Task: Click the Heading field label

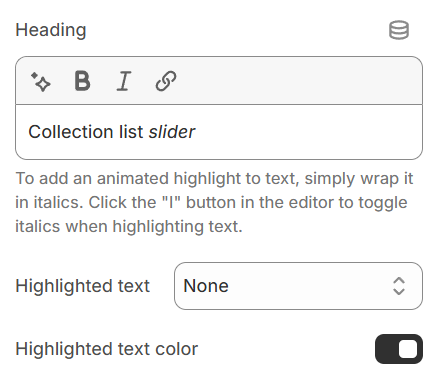Action: pyautogui.click(x=51, y=30)
